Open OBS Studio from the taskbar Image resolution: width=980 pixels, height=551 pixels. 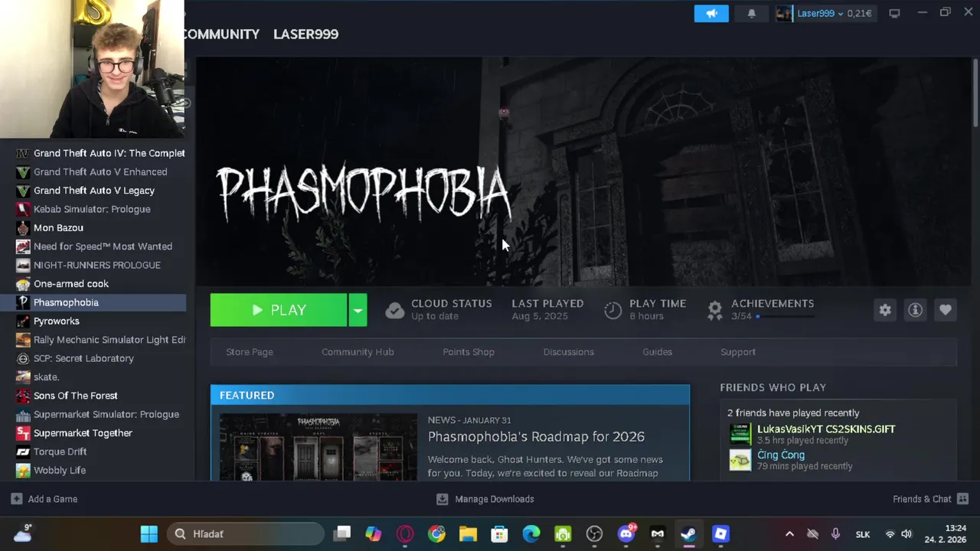[594, 533]
